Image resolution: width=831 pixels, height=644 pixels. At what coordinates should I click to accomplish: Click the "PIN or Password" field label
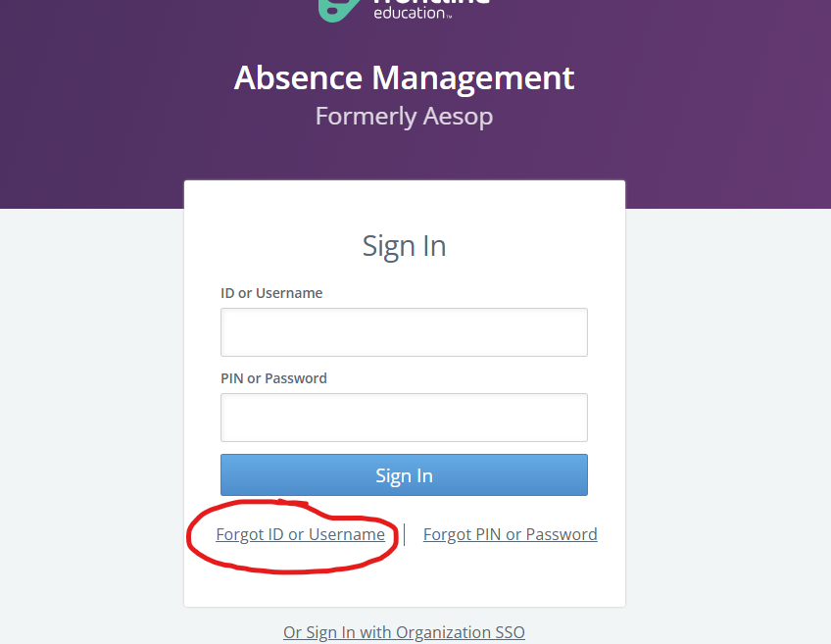click(273, 378)
